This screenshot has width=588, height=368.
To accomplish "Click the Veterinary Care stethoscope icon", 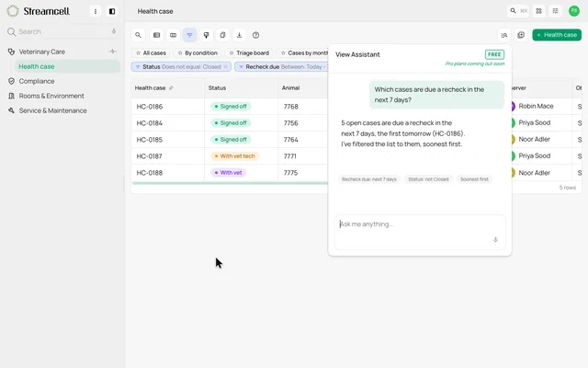I will pyautogui.click(x=11, y=52).
